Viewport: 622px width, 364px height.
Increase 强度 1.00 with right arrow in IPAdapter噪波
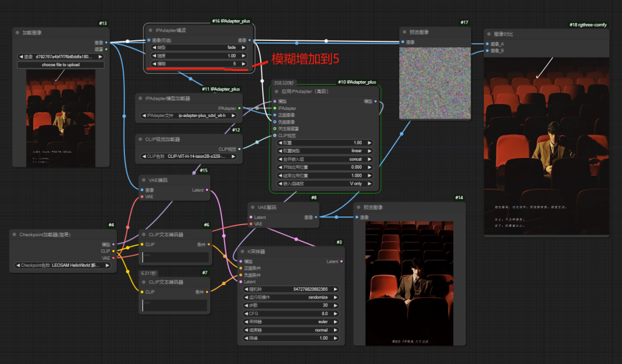coord(243,55)
